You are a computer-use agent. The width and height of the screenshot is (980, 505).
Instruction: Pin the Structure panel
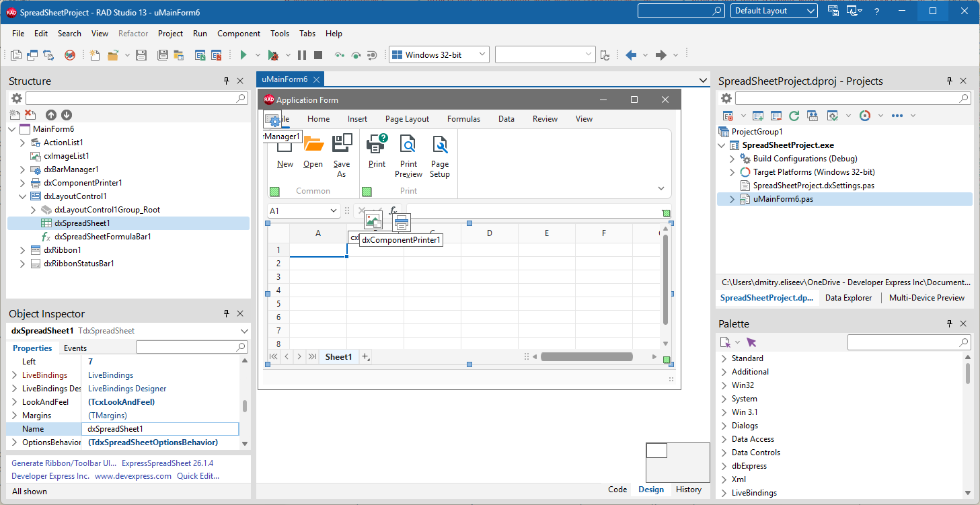point(227,81)
